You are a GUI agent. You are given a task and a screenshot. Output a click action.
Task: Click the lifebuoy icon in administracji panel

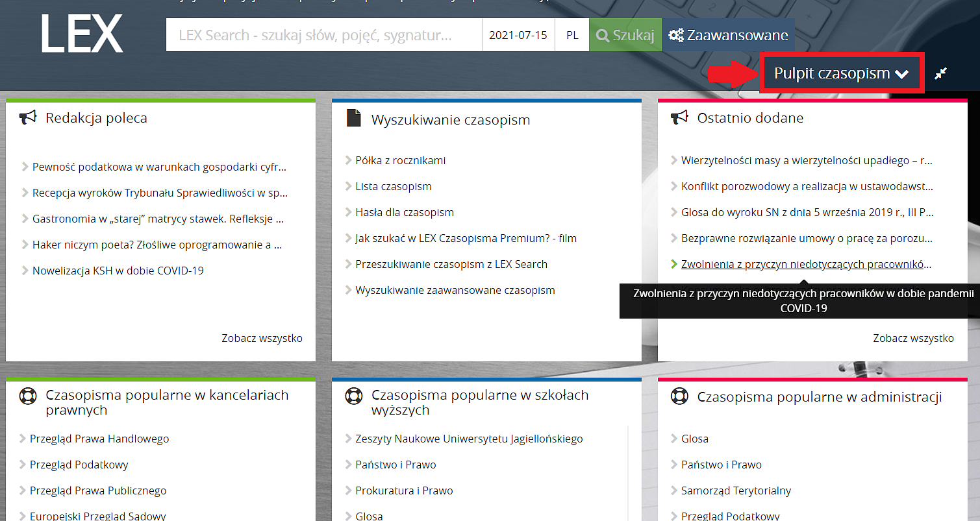(679, 396)
